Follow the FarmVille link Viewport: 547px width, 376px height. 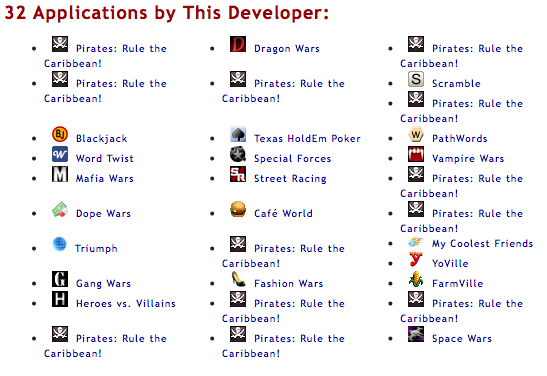click(x=458, y=284)
